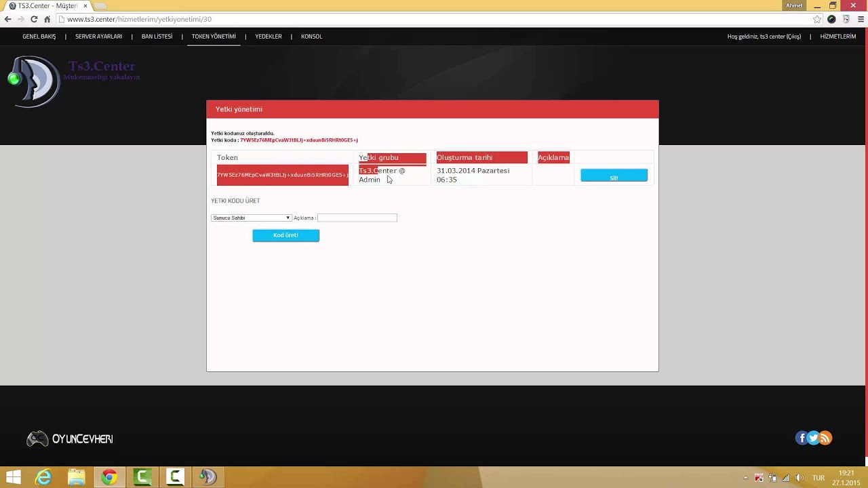Image resolution: width=868 pixels, height=488 pixels.
Task: Click the Token column header
Action: pos(227,157)
